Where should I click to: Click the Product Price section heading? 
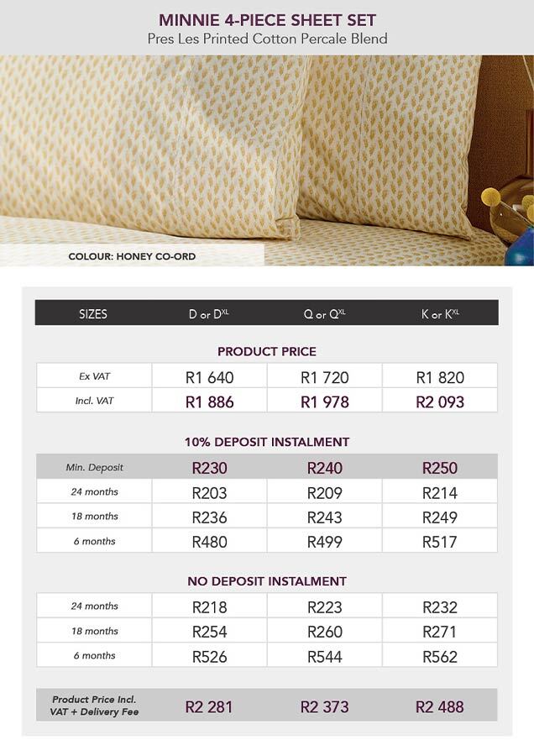coord(267,351)
